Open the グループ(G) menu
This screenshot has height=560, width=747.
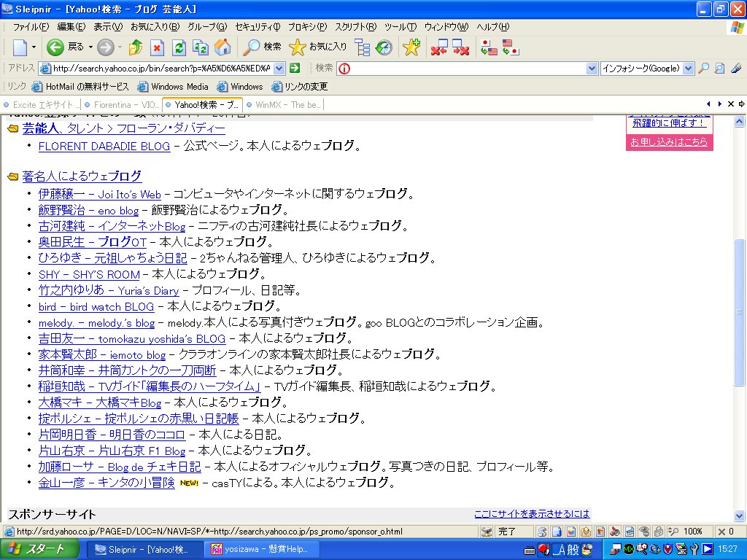click(x=207, y=27)
